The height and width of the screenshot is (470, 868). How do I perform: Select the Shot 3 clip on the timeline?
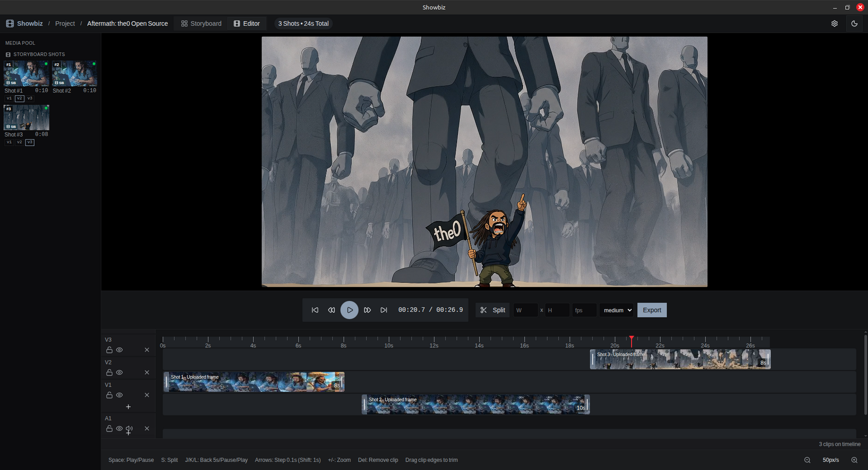680,359
